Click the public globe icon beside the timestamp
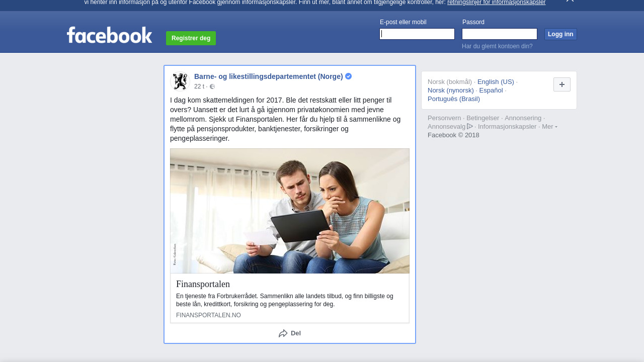This screenshot has width=644, height=362. [x=212, y=86]
